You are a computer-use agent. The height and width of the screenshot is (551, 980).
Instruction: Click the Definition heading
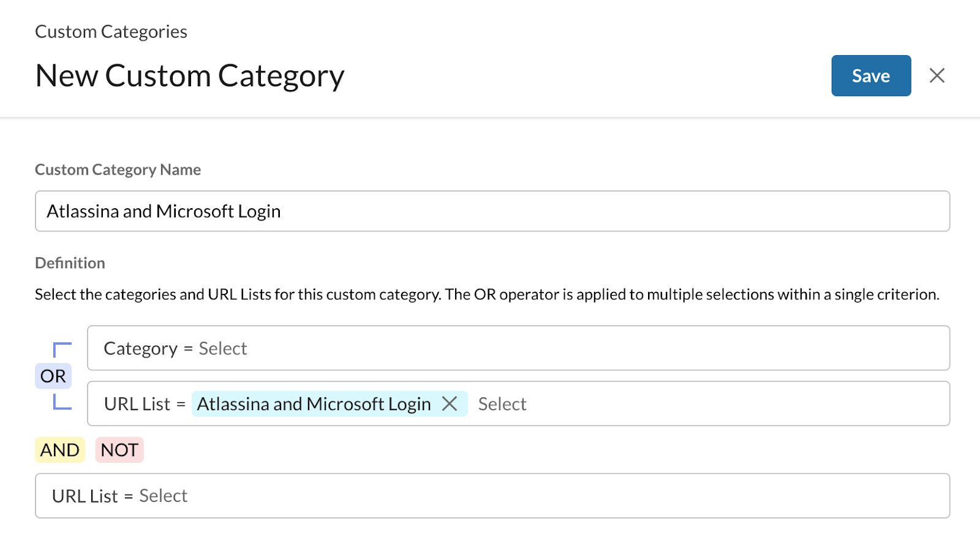[70, 263]
